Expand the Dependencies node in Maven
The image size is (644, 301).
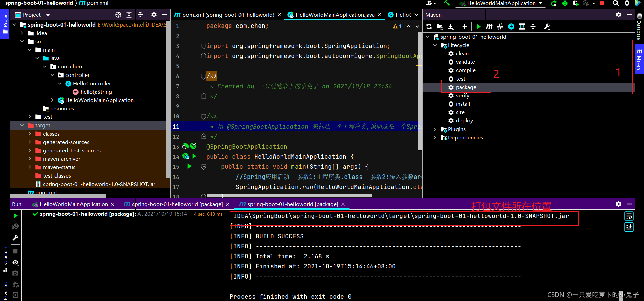(435, 137)
